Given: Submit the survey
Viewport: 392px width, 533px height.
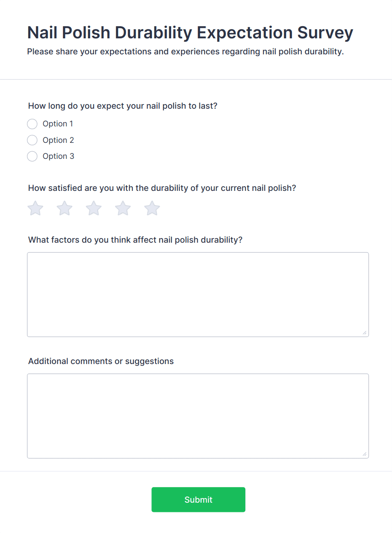Looking at the screenshot, I should coord(198,499).
